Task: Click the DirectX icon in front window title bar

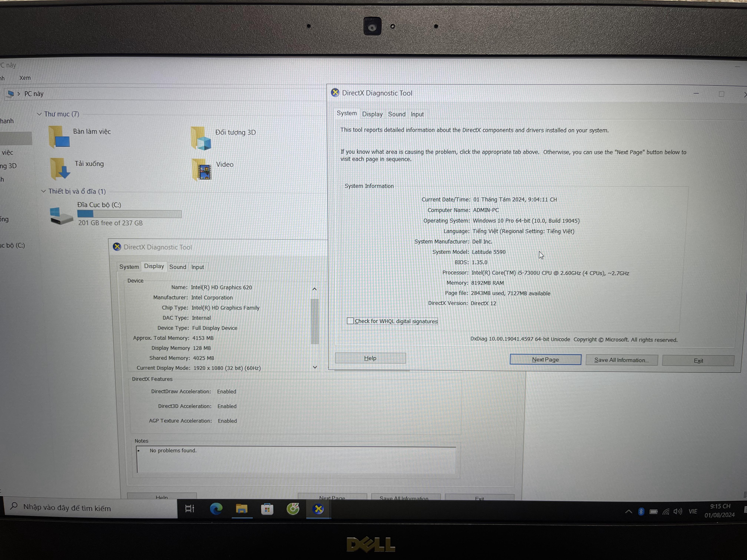Action: click(335, 92)
